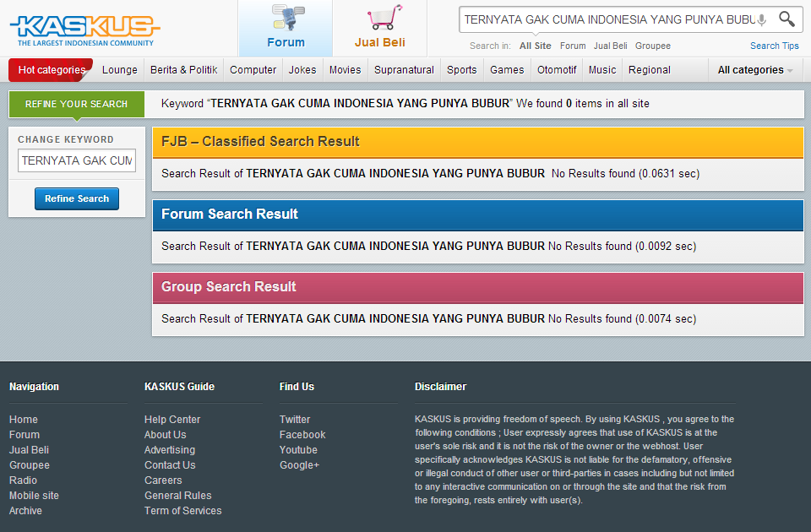
Task: Open the Advertising link
Action: coord(170,450)
